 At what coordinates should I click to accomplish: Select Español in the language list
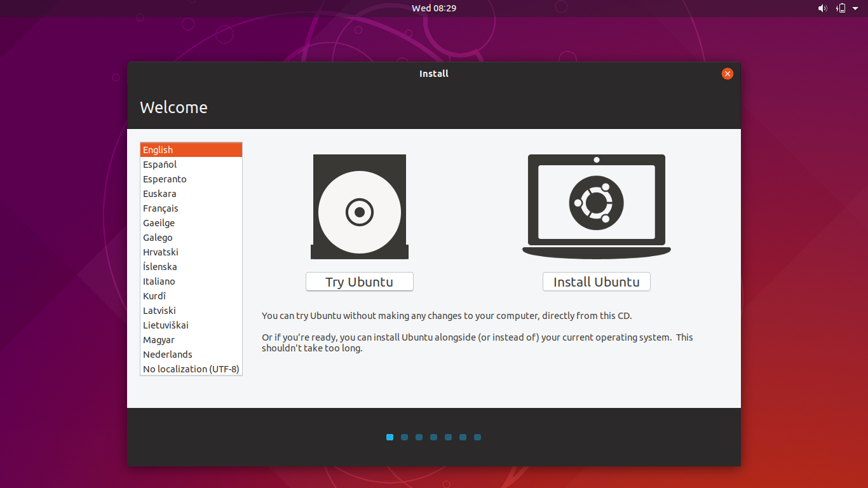191,165
